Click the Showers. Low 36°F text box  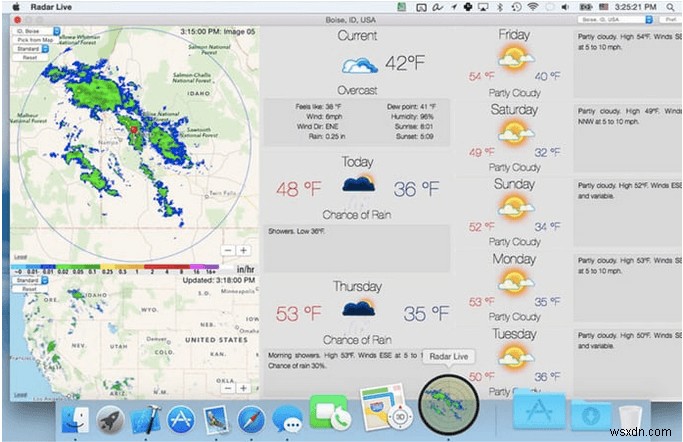[x=357, y=248]
